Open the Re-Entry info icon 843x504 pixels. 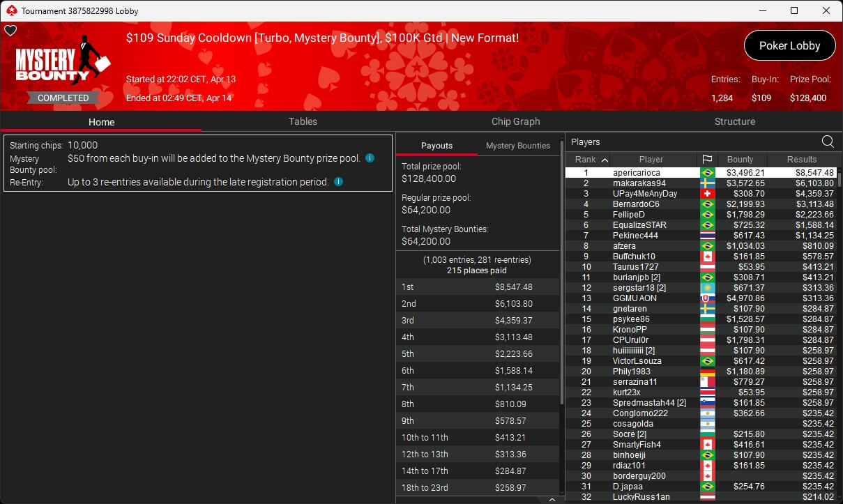338,182
